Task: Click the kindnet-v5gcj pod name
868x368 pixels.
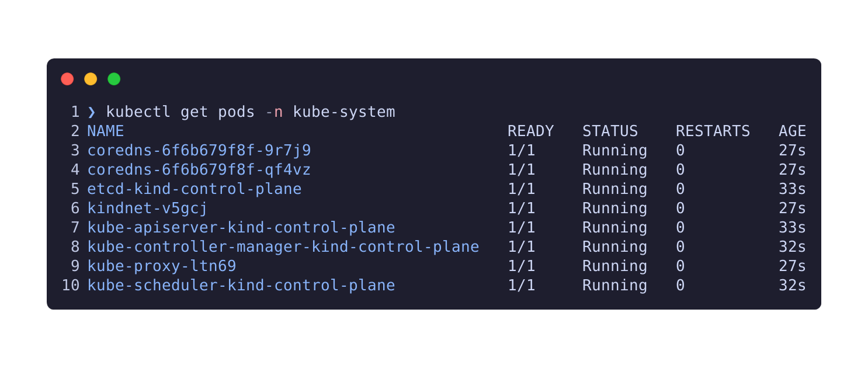Action: (x=147, y=209)
